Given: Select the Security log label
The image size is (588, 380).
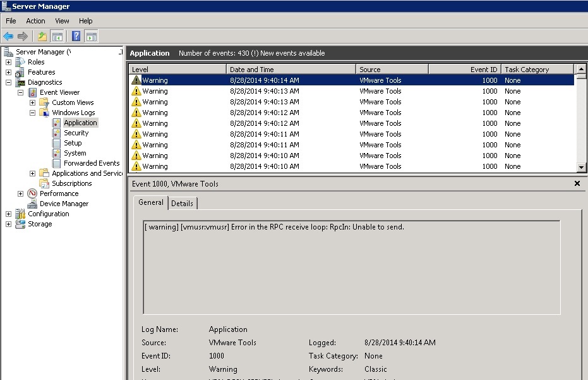Looking at the screenshot, I should 76,133.
